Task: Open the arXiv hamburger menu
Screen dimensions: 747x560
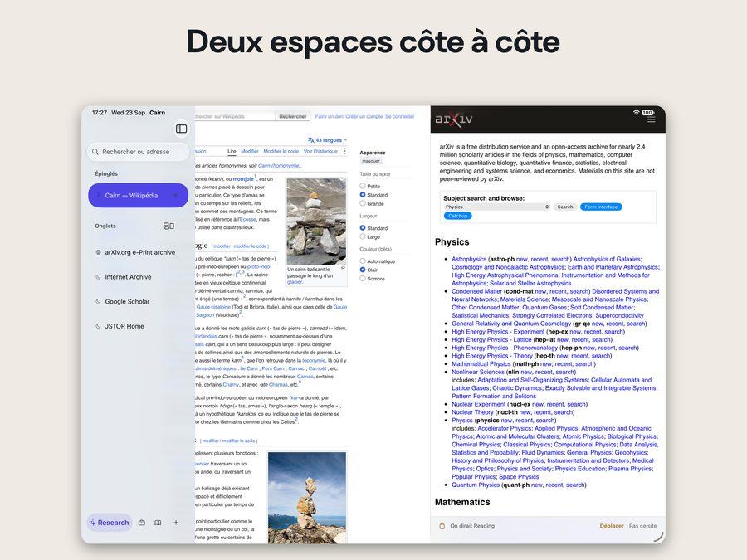Action: (652, 119)
